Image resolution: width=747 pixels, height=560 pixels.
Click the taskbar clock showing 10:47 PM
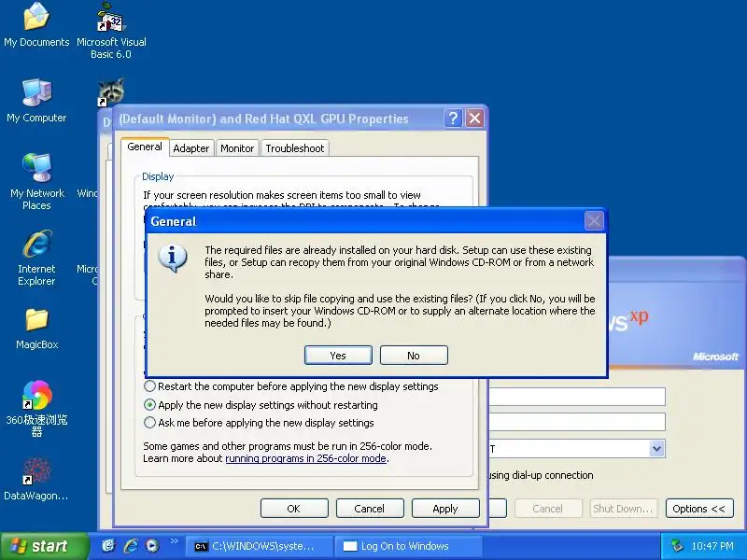pos(712,546)
